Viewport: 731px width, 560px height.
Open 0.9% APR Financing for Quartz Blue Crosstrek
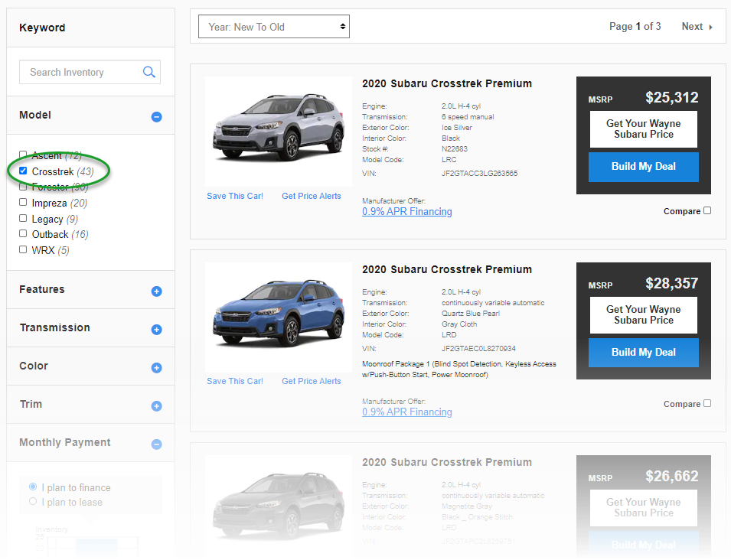[407, 412]
